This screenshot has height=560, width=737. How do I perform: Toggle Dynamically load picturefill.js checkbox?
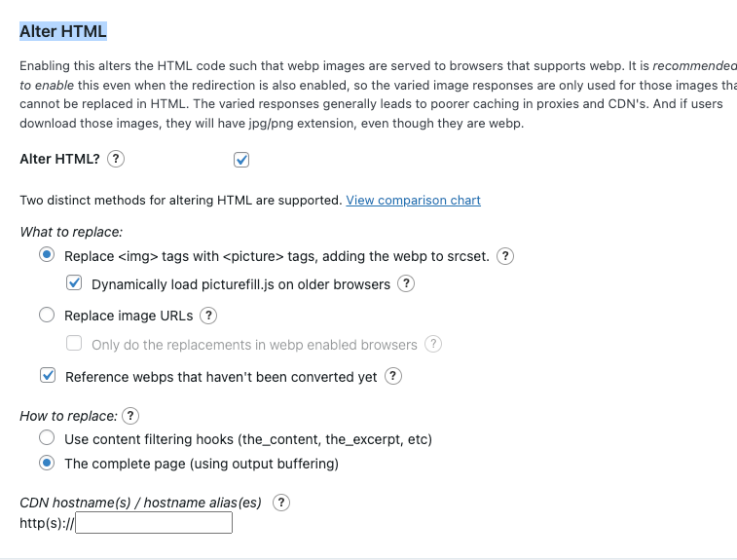point(74,283)
